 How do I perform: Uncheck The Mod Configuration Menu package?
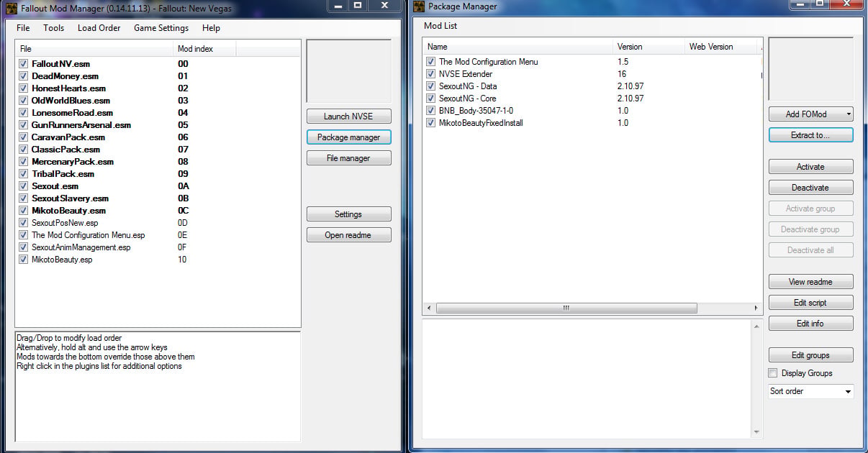tap(430, 62)
